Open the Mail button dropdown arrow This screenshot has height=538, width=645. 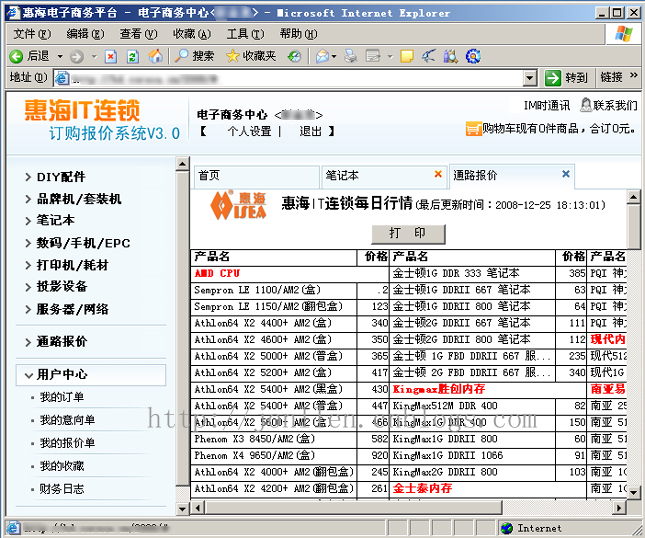334,56
